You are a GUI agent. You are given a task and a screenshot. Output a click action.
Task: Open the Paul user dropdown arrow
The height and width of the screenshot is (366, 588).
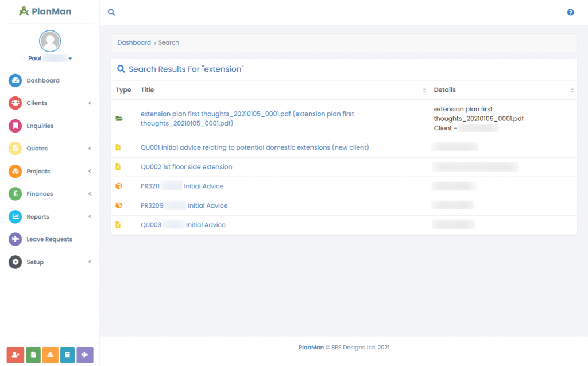70,59
